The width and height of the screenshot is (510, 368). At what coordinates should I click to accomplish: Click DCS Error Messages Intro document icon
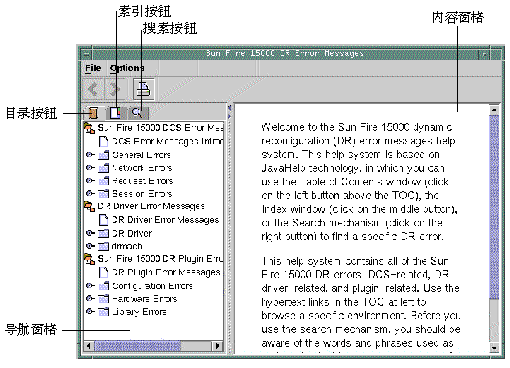104,141
